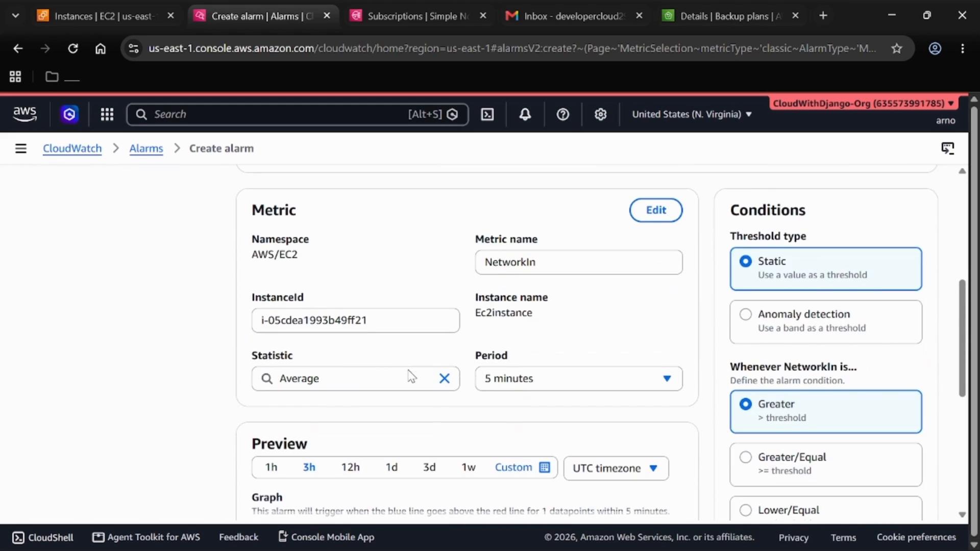Expand the Period 5 minutes dropdown
Viewport: 980px width, 551px height.
(579, 379)
